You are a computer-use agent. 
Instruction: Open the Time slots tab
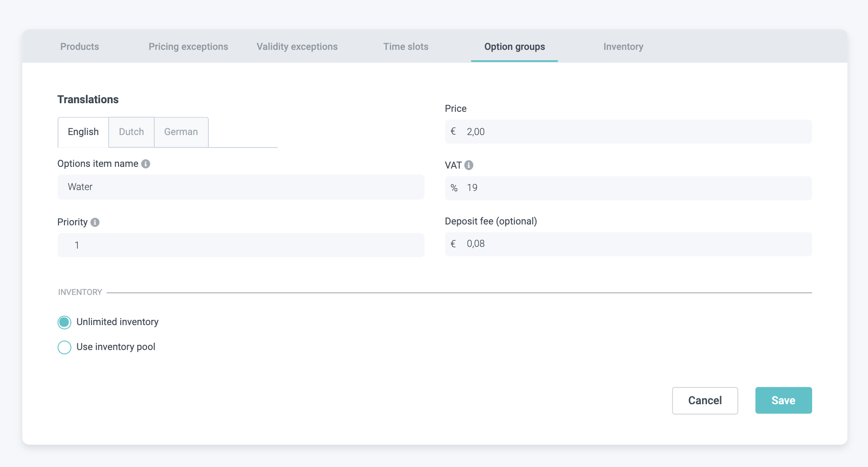coord(406,46)
